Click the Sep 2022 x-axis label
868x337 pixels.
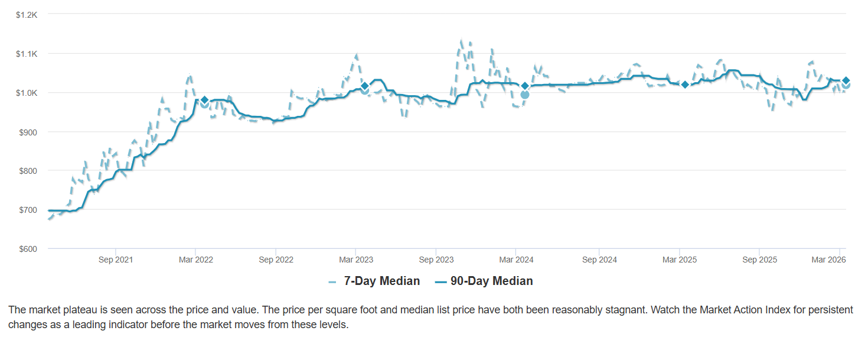click(x=276, y=260)
